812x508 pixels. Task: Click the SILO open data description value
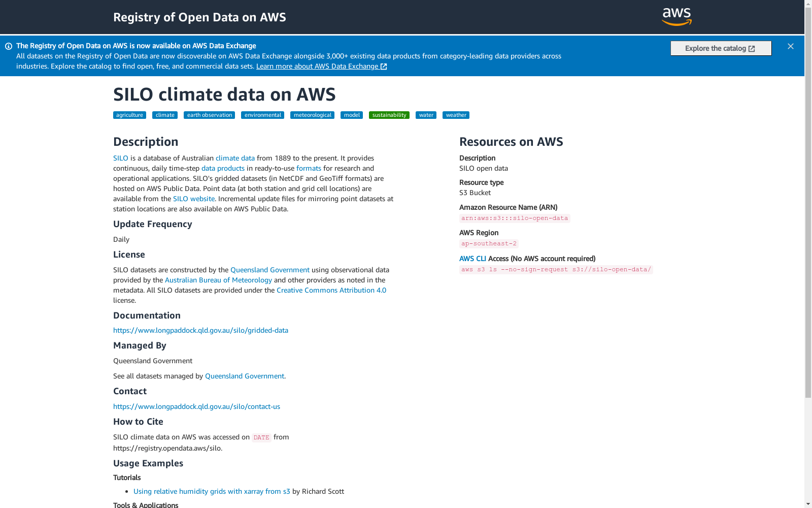[x=484, y=168]
